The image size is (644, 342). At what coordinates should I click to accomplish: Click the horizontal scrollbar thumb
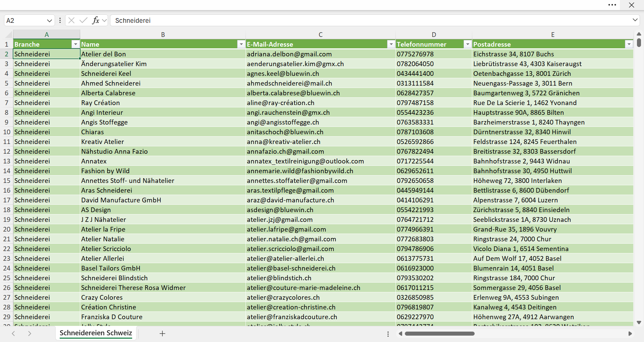[440, 334]
